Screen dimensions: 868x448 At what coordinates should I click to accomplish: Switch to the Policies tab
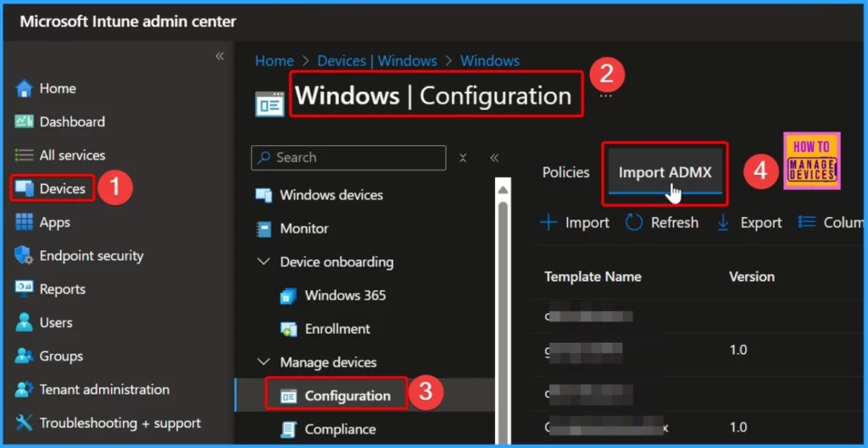tap(565, 172)
